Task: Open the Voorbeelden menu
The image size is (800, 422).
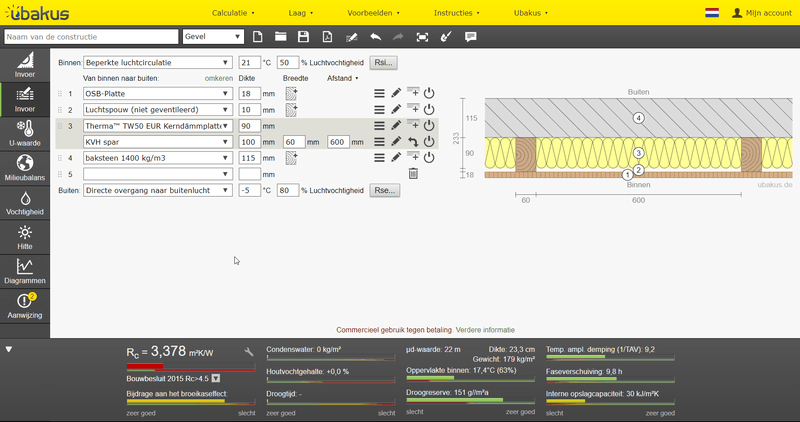Action: point(373,13)
